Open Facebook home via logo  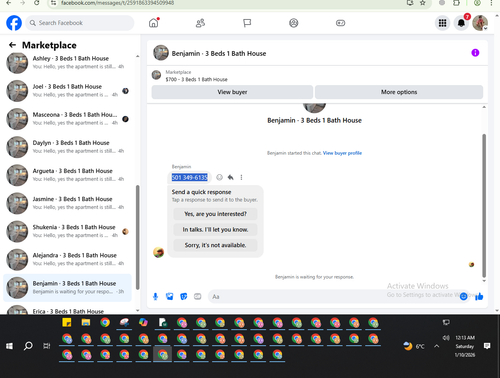click(14, 23)
